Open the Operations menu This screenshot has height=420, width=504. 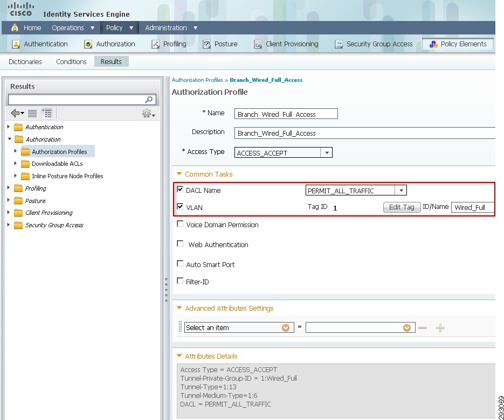coord(73,28)
